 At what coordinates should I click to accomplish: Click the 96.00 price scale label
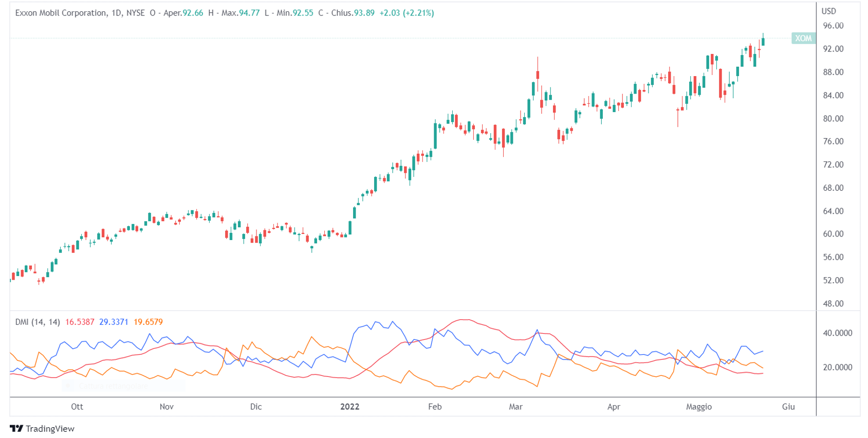tap(833, 26)
